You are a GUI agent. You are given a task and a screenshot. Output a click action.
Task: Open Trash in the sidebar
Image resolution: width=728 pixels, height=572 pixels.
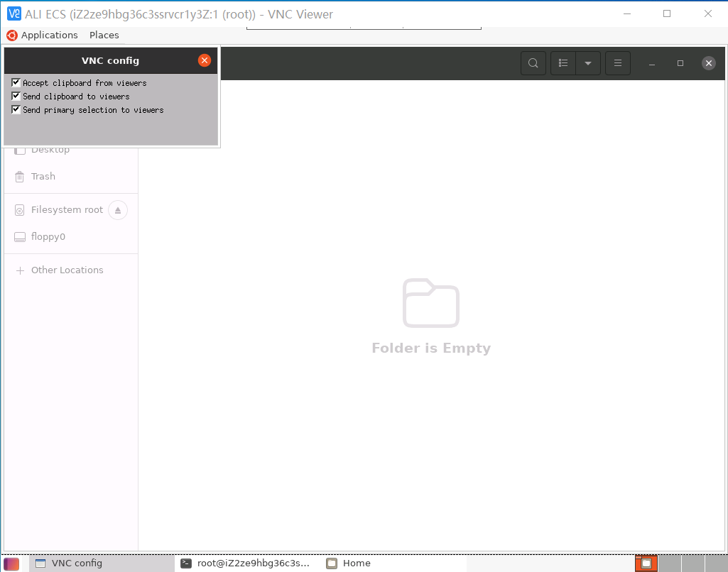pyautogui.click(x=71, y=176)
